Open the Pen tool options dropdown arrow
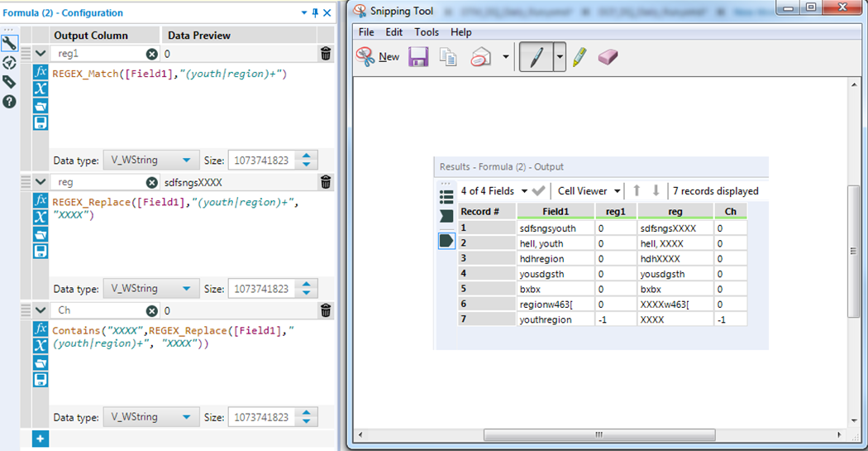The image size is (868, 451). point(560,57)
